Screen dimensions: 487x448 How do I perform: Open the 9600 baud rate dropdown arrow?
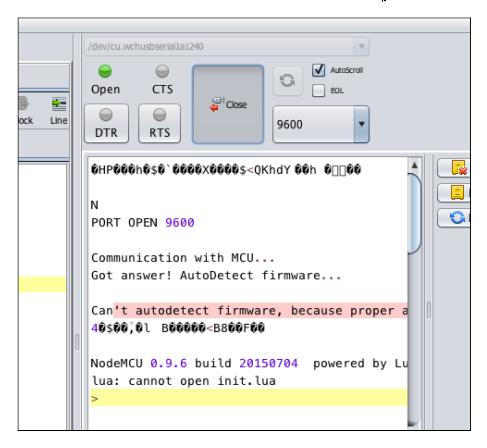[x=361, y=124]
